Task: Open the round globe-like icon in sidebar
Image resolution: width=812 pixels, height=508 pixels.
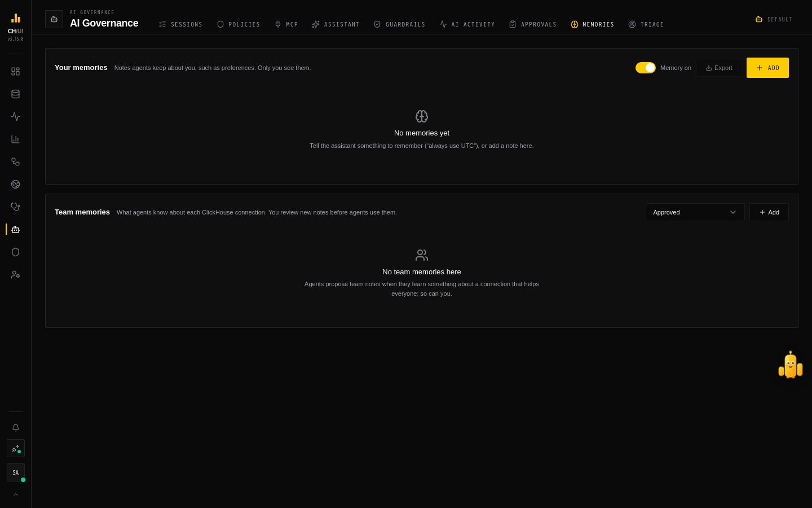Action: point(15,185)
